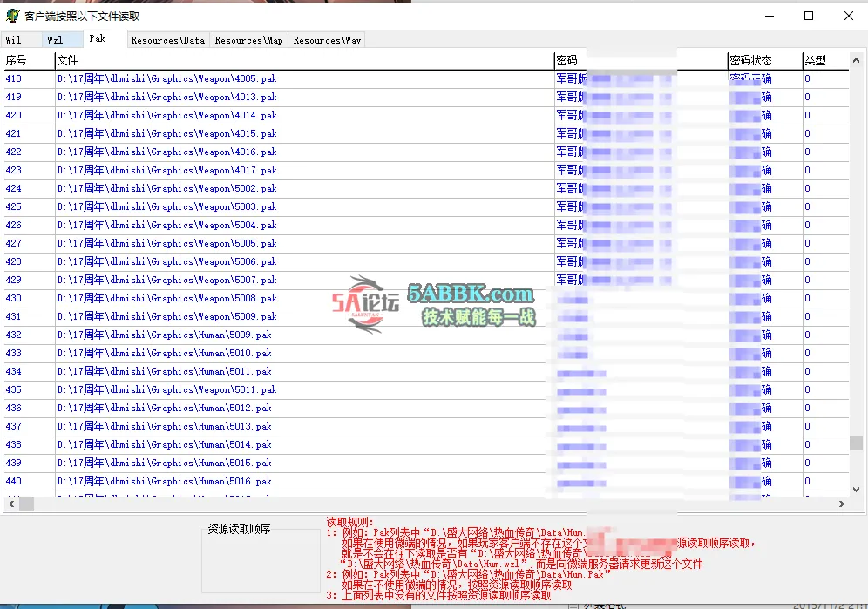868x609 pixels.
Task: Select row Weapon\5004.pak
Action: [x=426, y=225]
